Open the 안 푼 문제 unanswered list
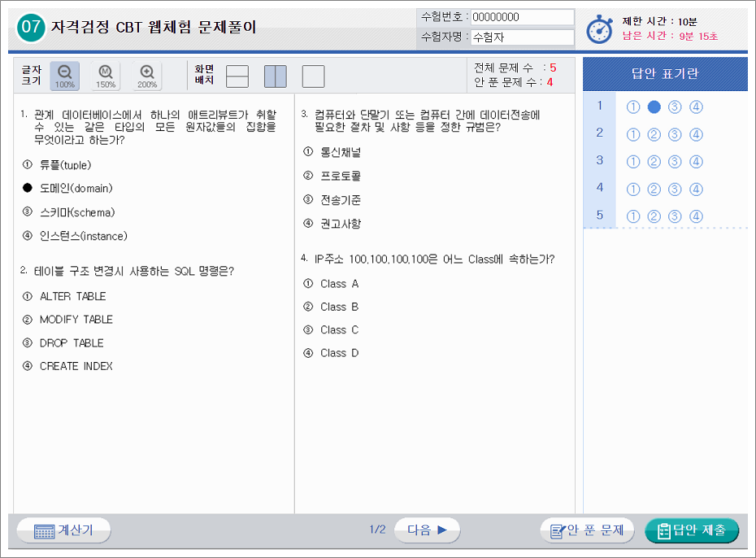Image resolution: width=756 pixels, height=558 pixels. click(x=587, y=530)
